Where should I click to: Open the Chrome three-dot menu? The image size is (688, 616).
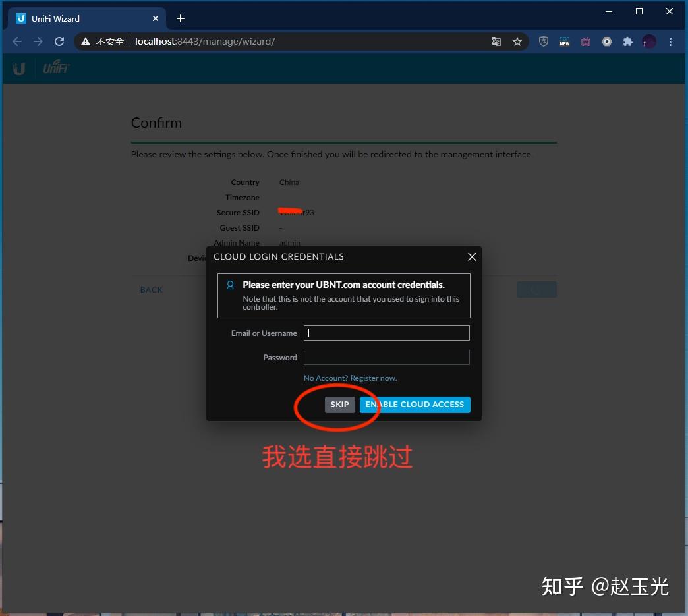(x=670, y=42)
